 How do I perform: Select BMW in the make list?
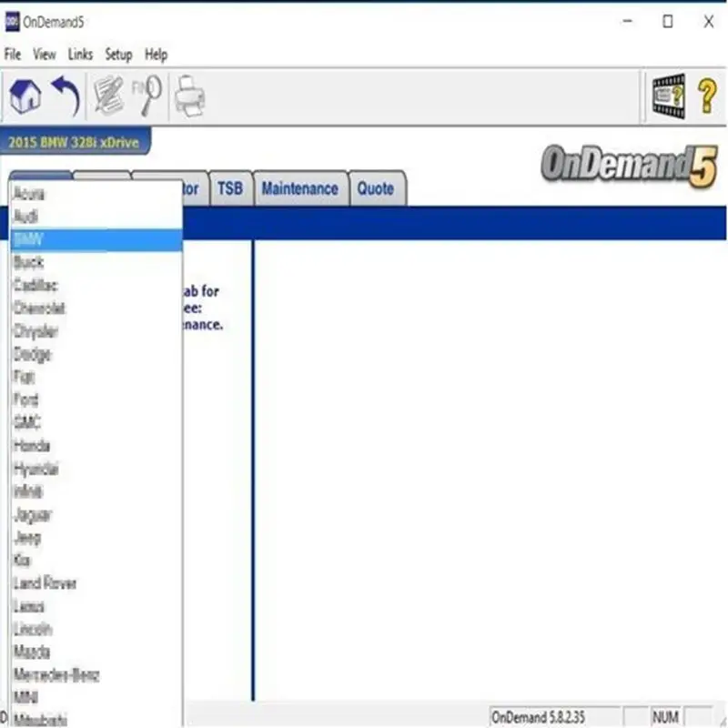pyautogui.click(x=96, y=240)
